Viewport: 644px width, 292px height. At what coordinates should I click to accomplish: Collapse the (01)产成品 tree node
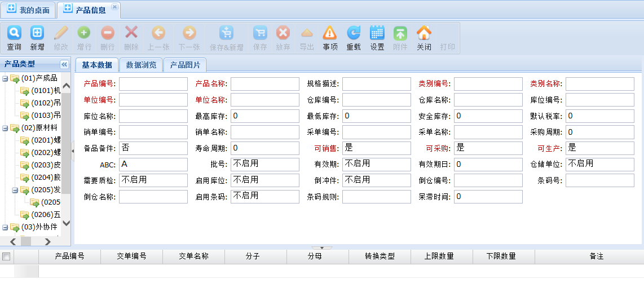pyautogui.click(x=5, y=78)
